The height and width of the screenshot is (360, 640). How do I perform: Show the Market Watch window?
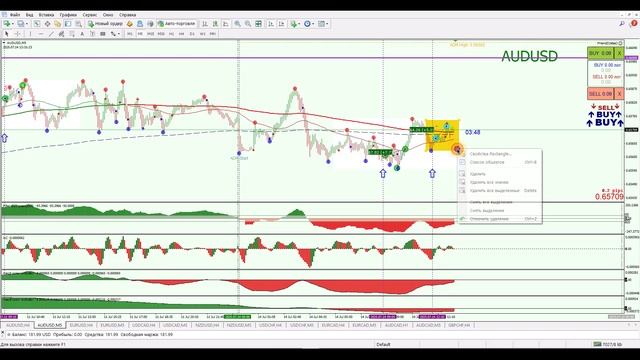(37, 24)
